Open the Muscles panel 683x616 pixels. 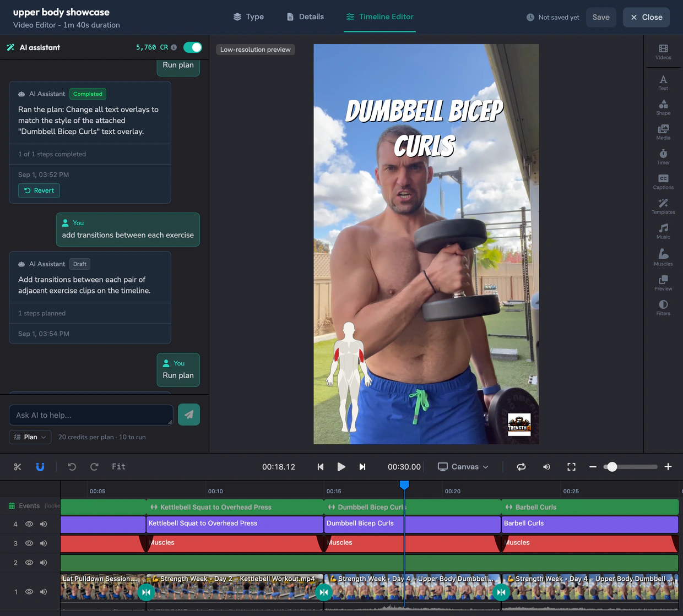pyautogui.click(x=663, y=257)
